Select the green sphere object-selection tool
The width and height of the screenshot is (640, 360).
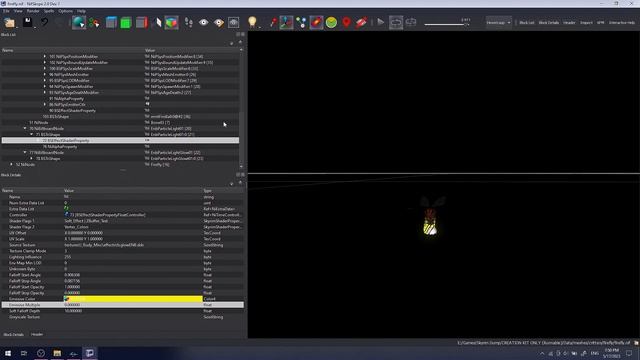[x=79, y=22]
